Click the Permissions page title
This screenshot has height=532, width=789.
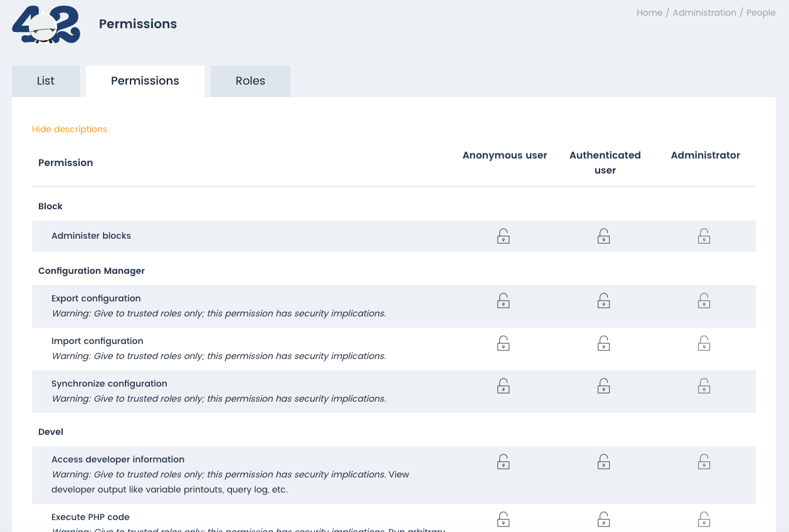(x=138, y=24)
